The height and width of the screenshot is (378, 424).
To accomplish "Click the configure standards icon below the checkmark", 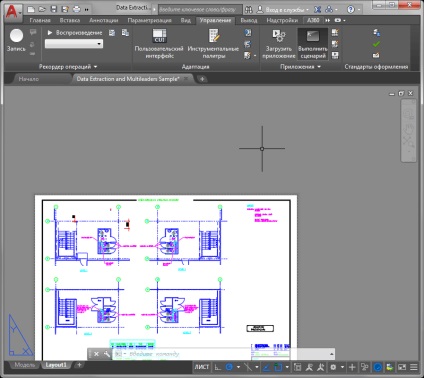I will click(x=376, y=55).
